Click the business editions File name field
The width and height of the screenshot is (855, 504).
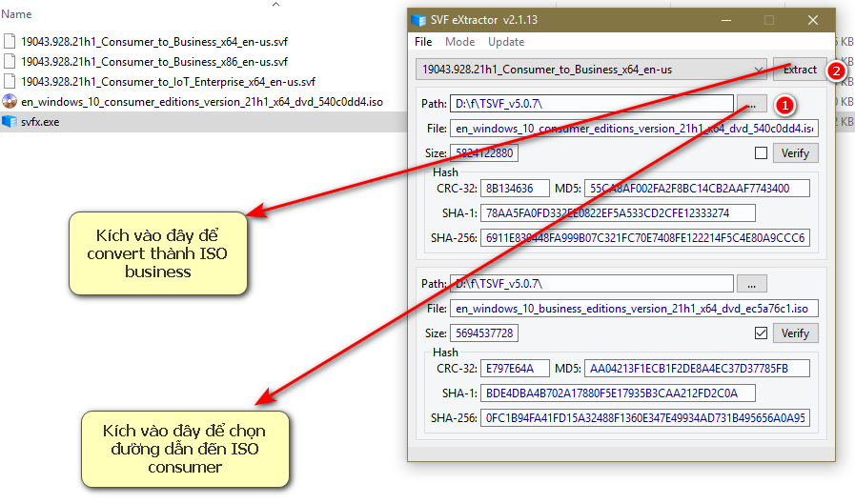[634, 309]
